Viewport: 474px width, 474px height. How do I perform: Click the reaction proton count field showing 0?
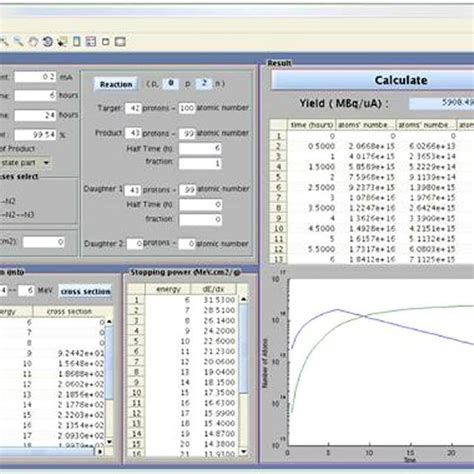point(170,83)
